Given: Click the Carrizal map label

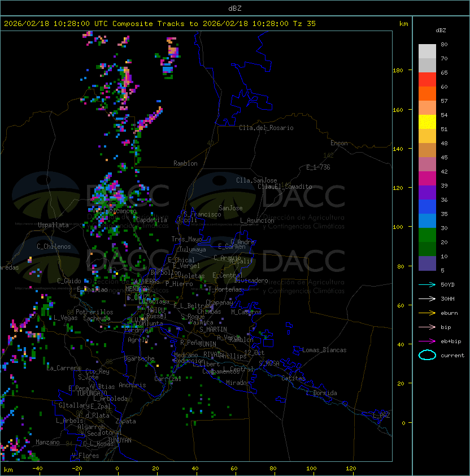Looking at the screenshot, I should click(168, 379).
